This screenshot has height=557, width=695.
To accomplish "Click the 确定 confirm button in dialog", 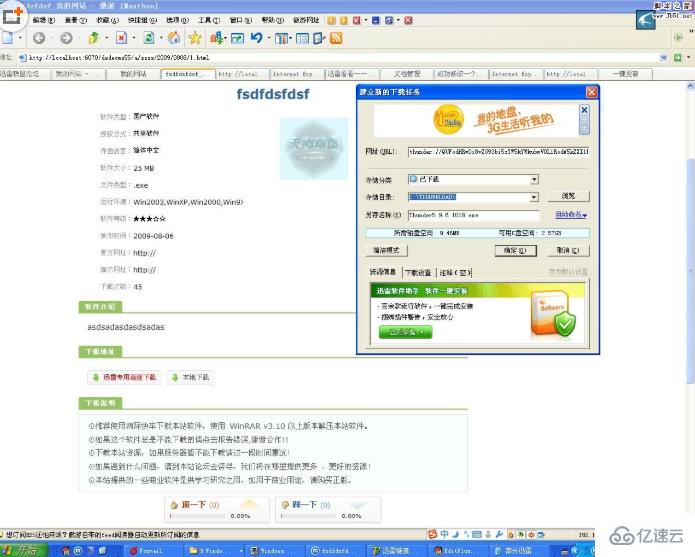I will (515, 250).
